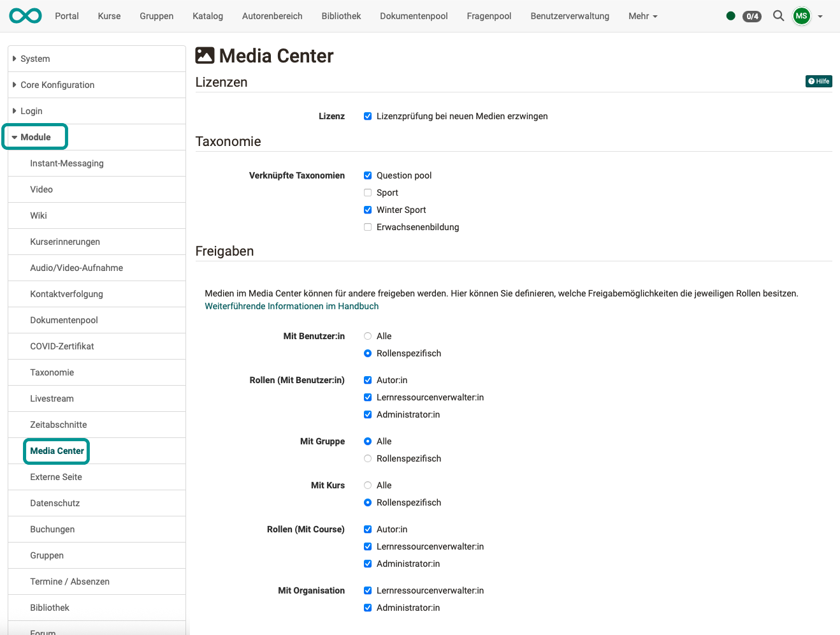The image size is (840, 635).
Task: Open the Hilfe help badge
Action: [x=818, y=81]
